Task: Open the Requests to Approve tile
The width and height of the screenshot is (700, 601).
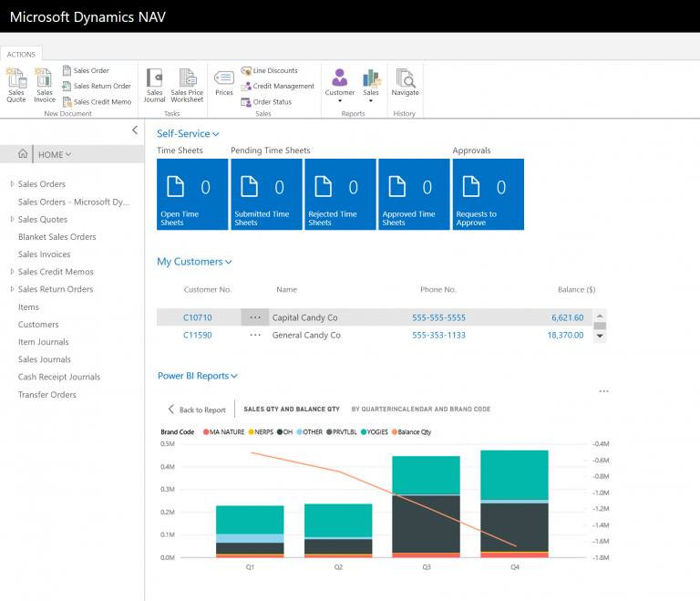Action: point(488,194)
